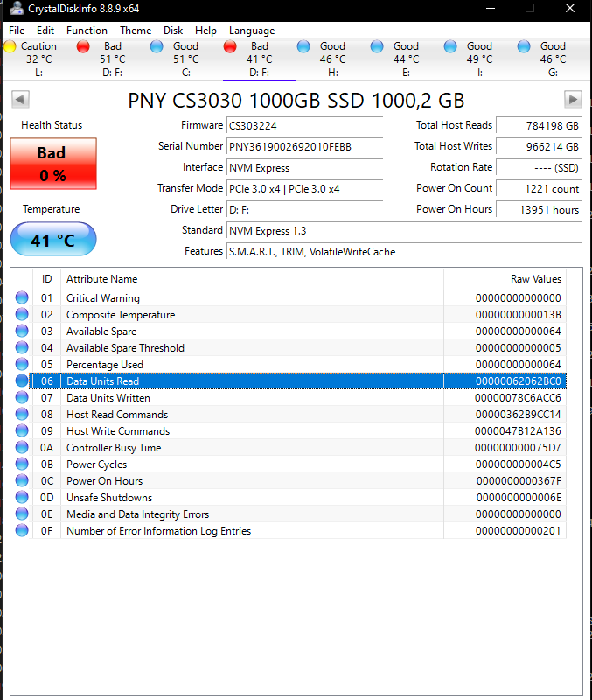Open the File menu
This screenshot has height=700, width=592.
tap(17, 31)
